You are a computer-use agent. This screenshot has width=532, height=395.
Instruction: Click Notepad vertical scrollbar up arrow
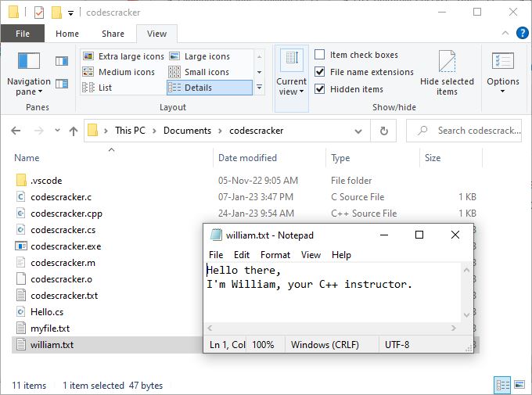click(466, 270)
